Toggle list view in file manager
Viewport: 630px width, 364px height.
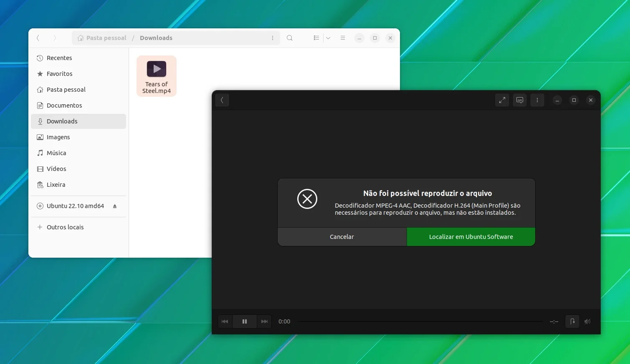pyautogui.click(x=316, y=38)
